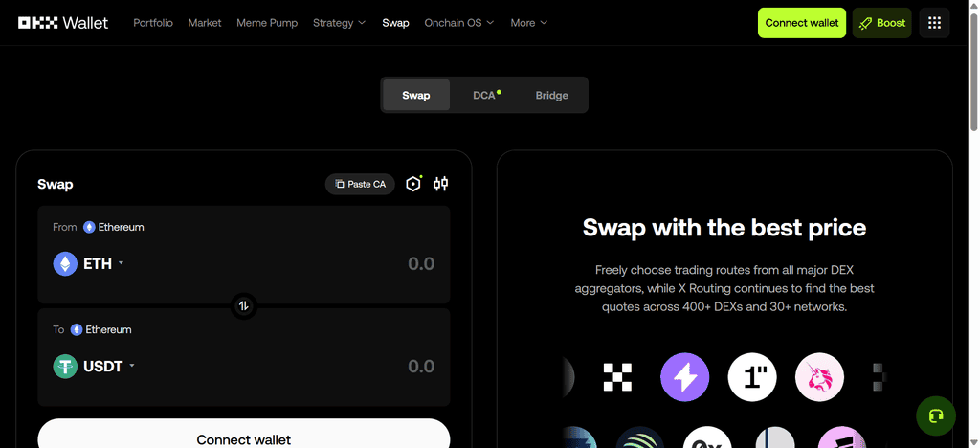
Task: Click the Boost rocket button
Action: click(x=881, y=23)
